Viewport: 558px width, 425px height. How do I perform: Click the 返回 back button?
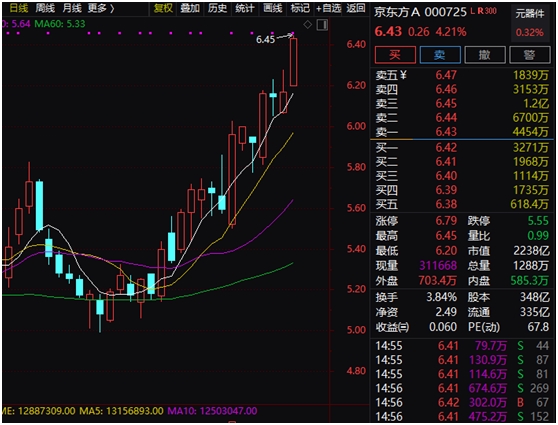356,8
